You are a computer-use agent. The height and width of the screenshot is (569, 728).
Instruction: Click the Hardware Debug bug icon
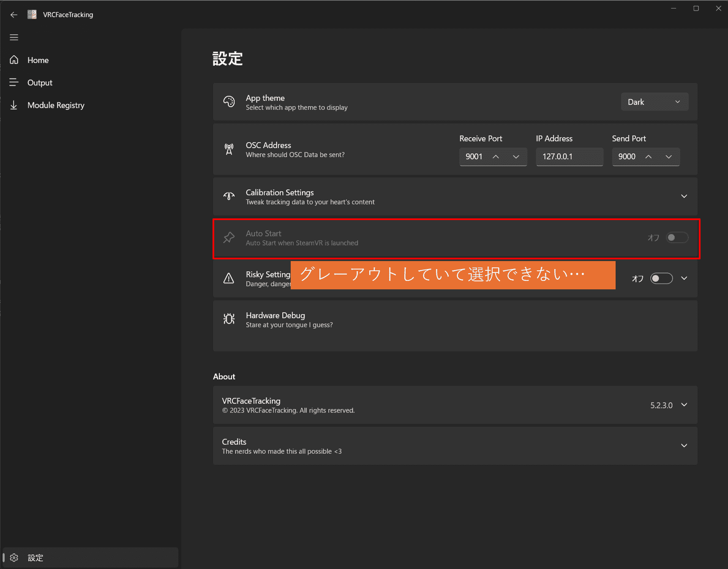[229, 319]
